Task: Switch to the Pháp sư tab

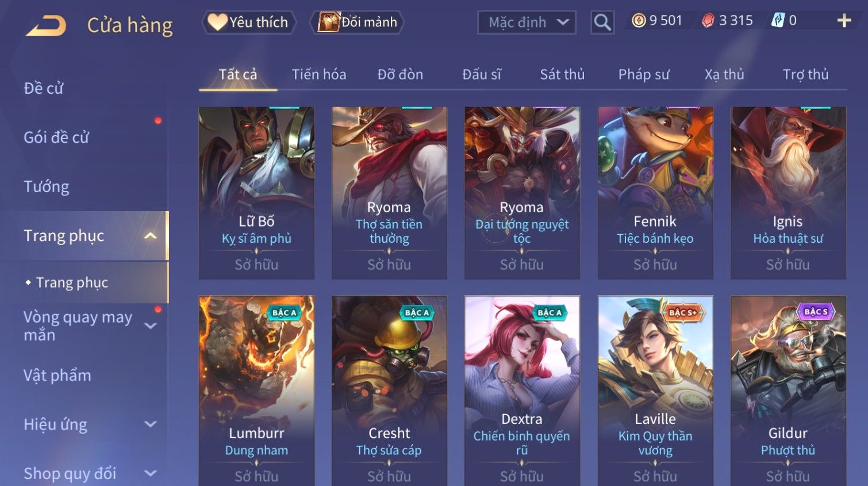Action: coord(643,75)
